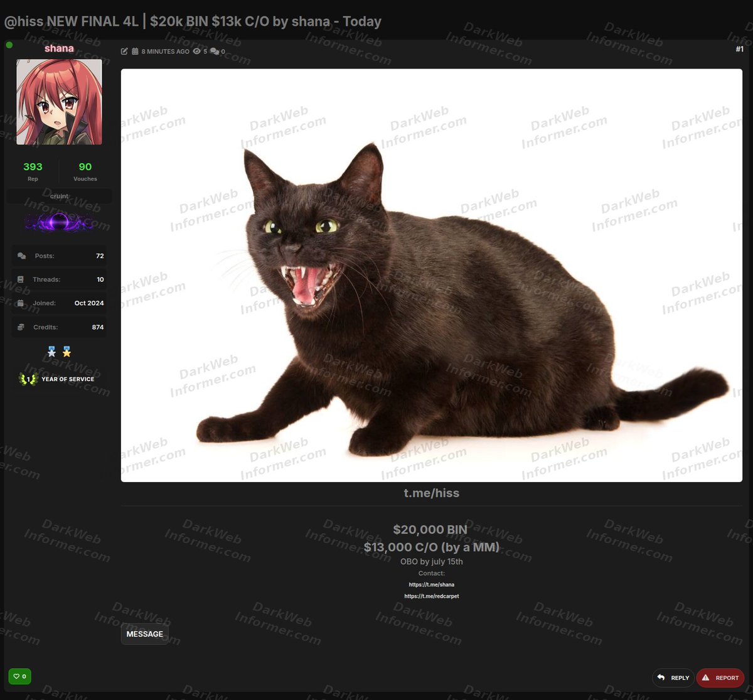Screen dimensions: 753x700
Task: Click the t.me/hiss text
Action: coord(432,493)
